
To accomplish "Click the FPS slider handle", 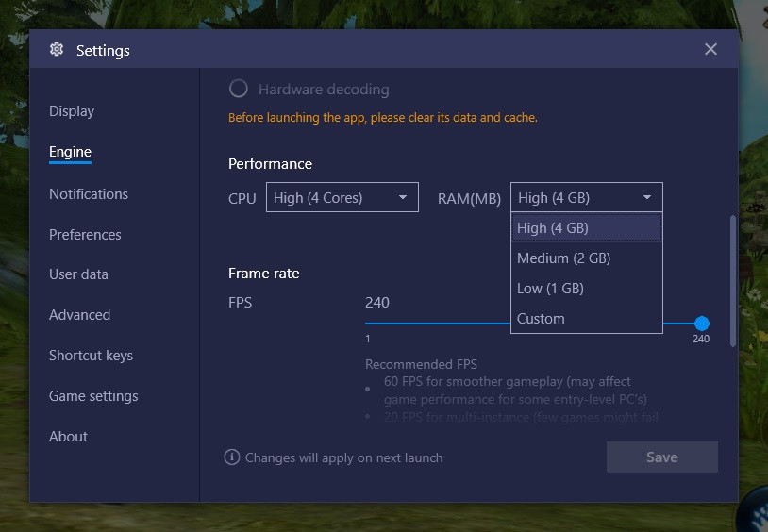I will click(x=701, y=324).
